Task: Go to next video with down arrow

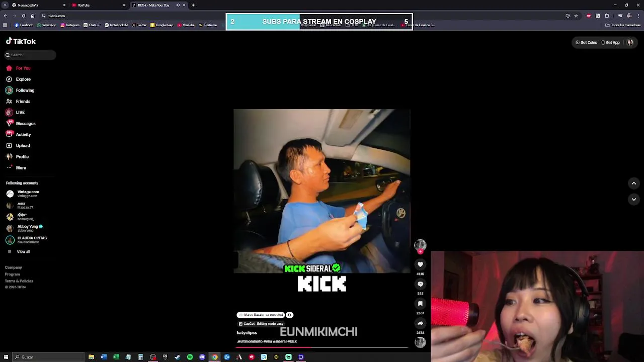Action: point(634,200)
